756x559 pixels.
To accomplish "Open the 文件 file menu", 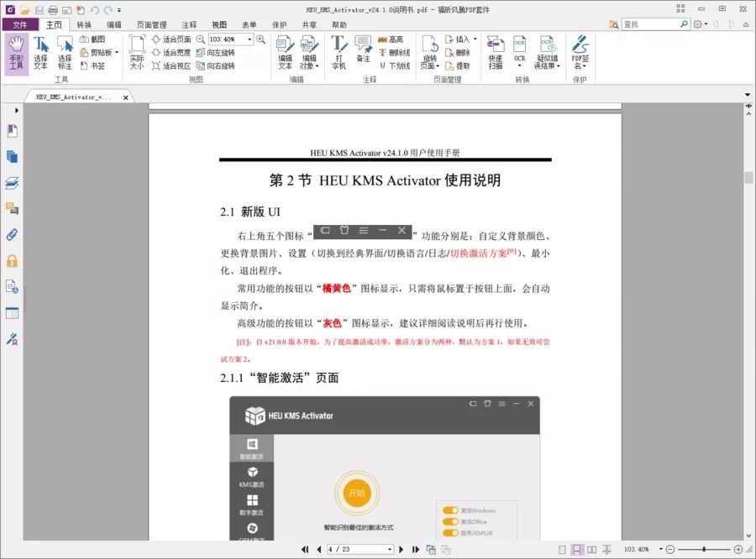I will click(x=19, y=25).
